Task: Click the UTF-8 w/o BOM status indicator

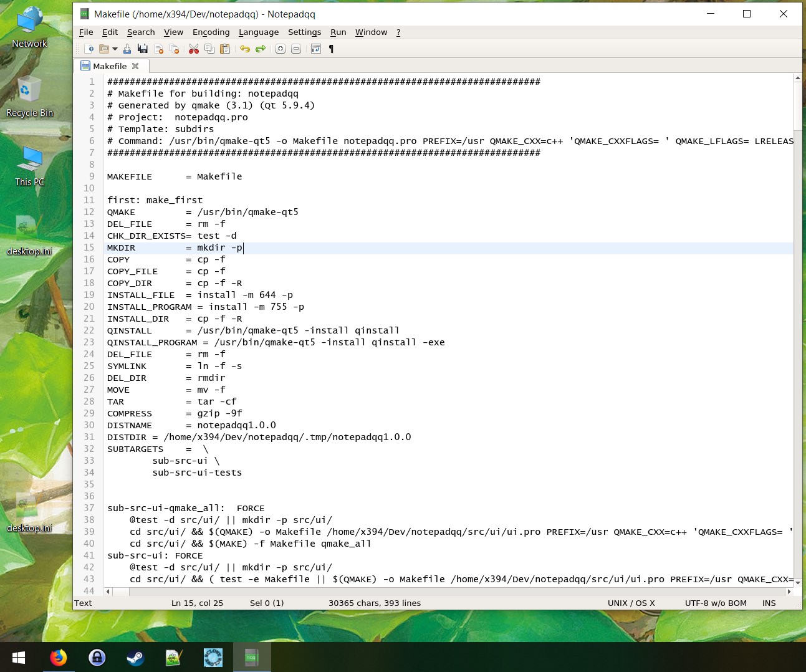Action: pos(715,603)
